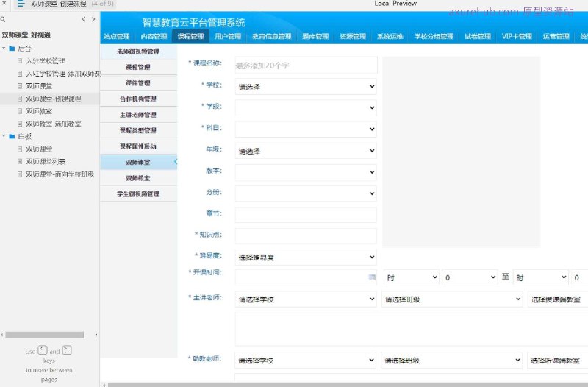This screenshot has width=588, height=387.
Task: Open 双师课堂 page under 后台
Action: [39, 86]
